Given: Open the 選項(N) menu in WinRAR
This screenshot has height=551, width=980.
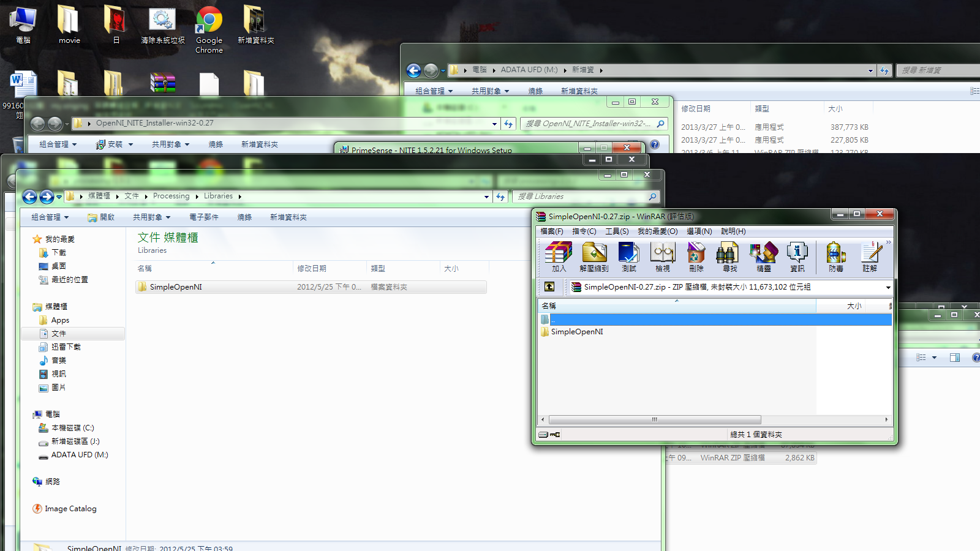Looking at the screenshot, I should pos(699,231).
